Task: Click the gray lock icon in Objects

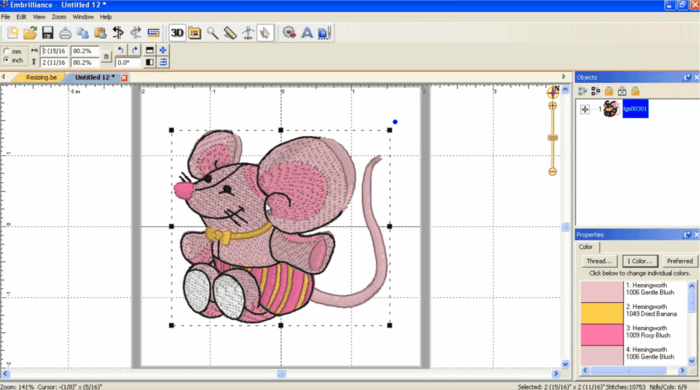Action: (x=622, y=91)
